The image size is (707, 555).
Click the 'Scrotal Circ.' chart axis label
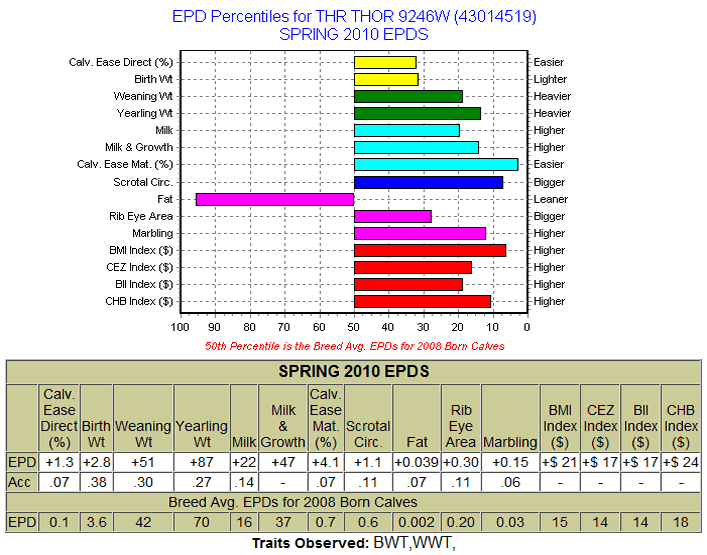(143, 183)
